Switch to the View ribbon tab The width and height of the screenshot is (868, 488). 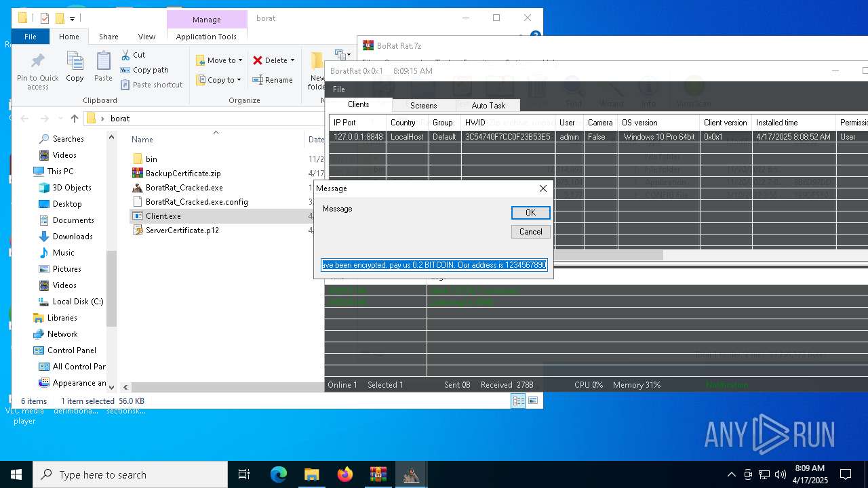[x=146, y=37]
